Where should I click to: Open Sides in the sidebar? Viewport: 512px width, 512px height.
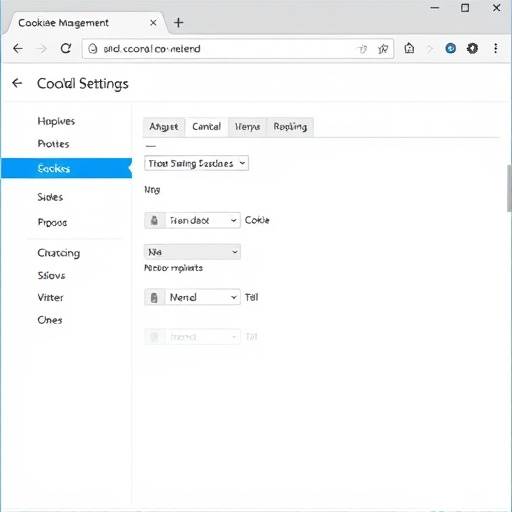50,197
